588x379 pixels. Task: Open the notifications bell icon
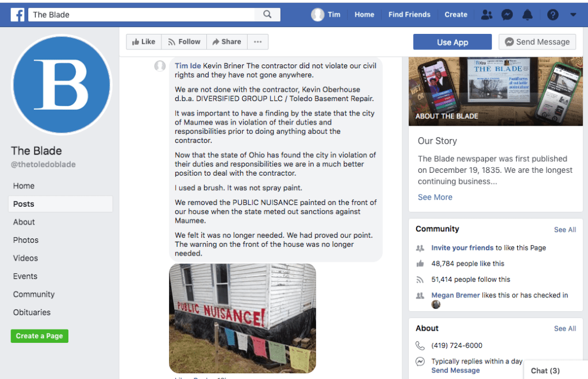(527, 14)
